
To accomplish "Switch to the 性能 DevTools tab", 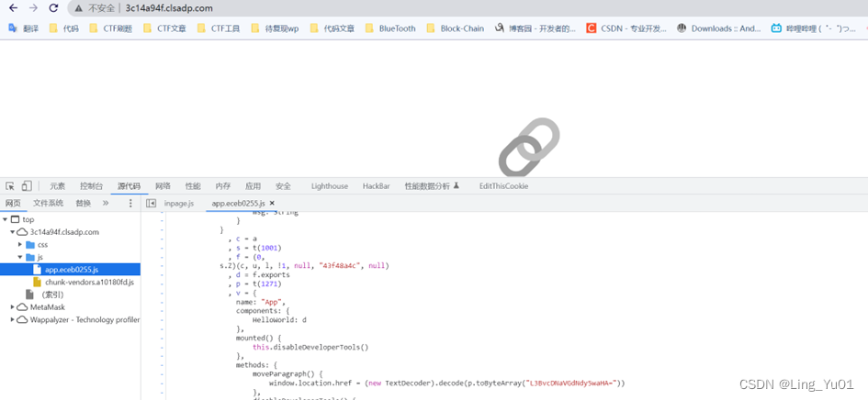I will tap(193, 186).
